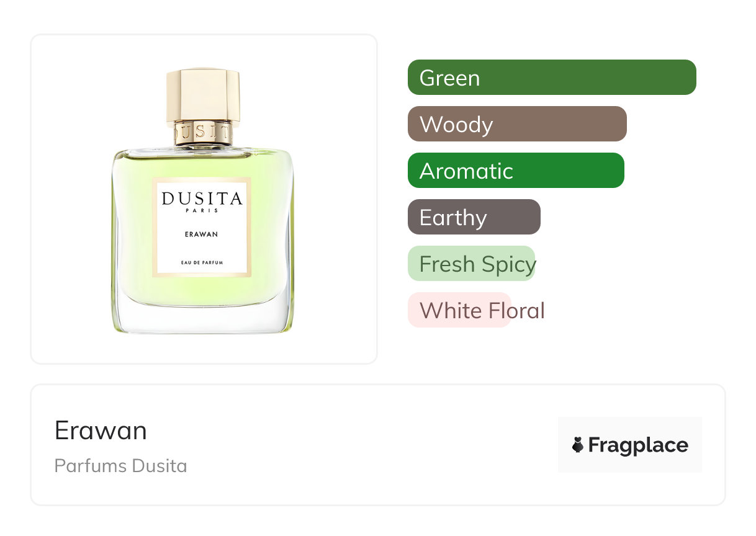Click the White Floral label text
The image size is (756, 536).
(482, 310)
